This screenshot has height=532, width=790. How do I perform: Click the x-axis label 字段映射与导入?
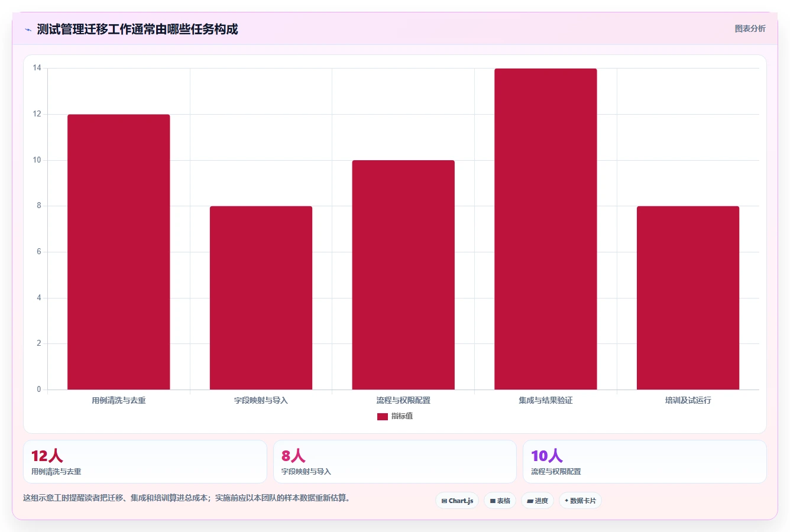261,400
